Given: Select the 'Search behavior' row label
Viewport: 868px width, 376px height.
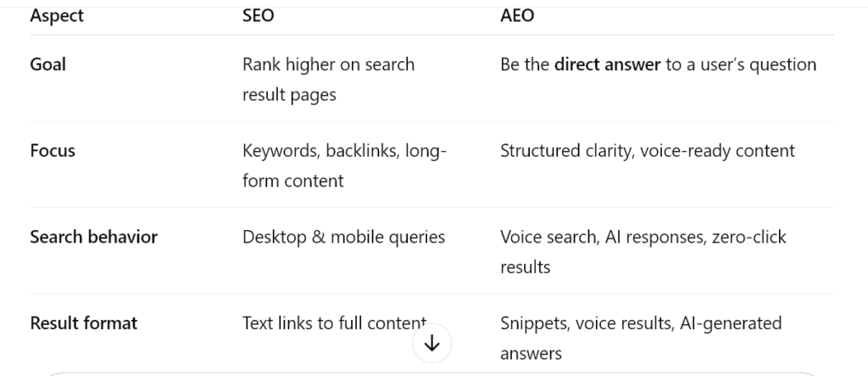Looking at the screenshot, I should click(93, 237).
